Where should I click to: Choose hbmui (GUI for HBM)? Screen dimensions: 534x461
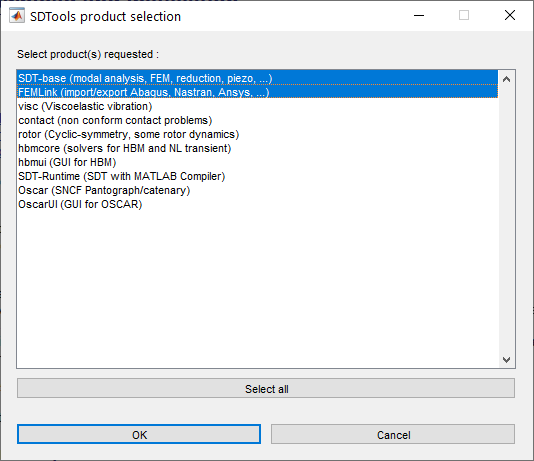(257, 162)
